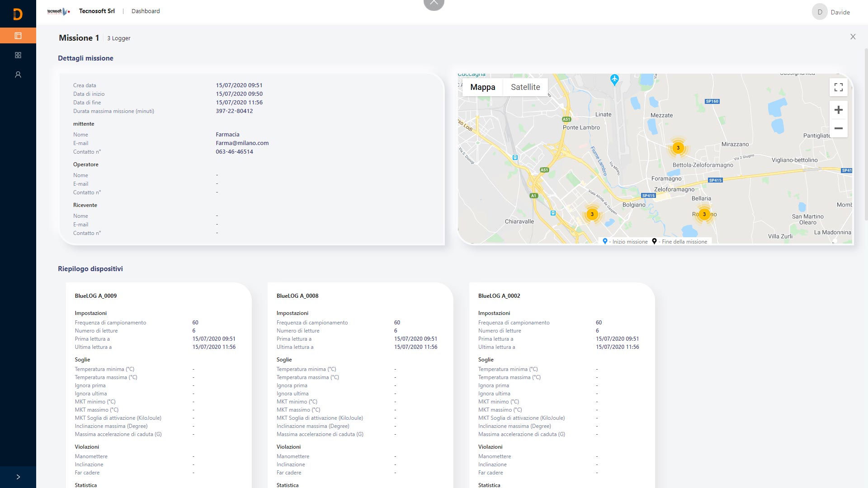Click Prima lettura value in A_0002 card

pyautogui.click(x=617, y=338)
